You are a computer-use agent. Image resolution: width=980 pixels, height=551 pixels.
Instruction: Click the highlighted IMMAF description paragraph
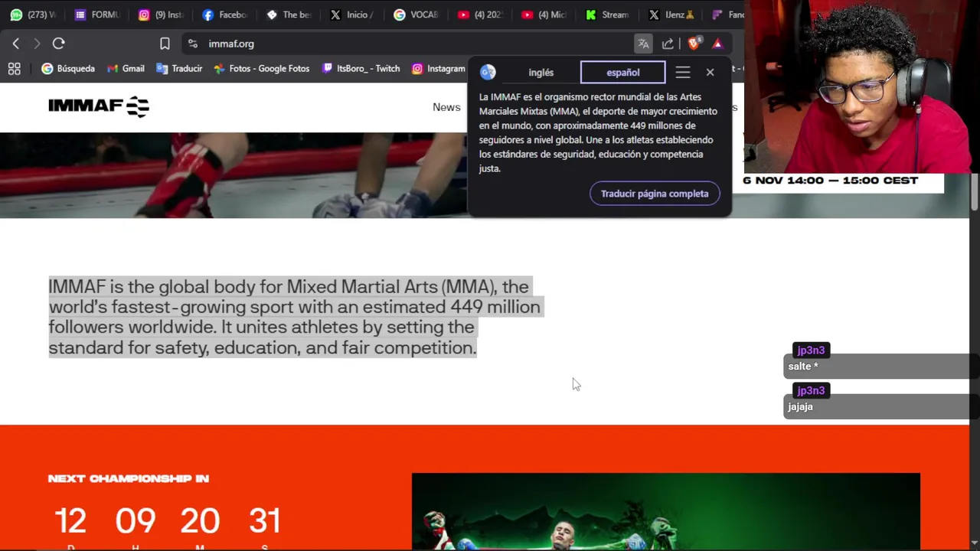[x=295, y=317]
